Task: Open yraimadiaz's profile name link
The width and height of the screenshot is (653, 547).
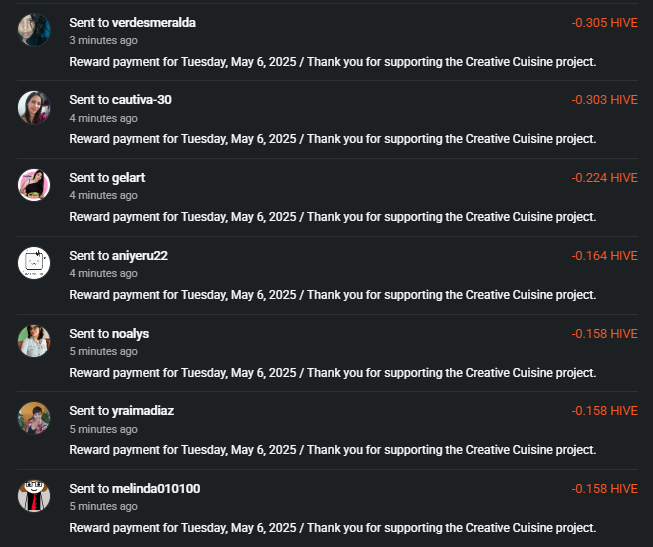Action: tap(143, 411)
